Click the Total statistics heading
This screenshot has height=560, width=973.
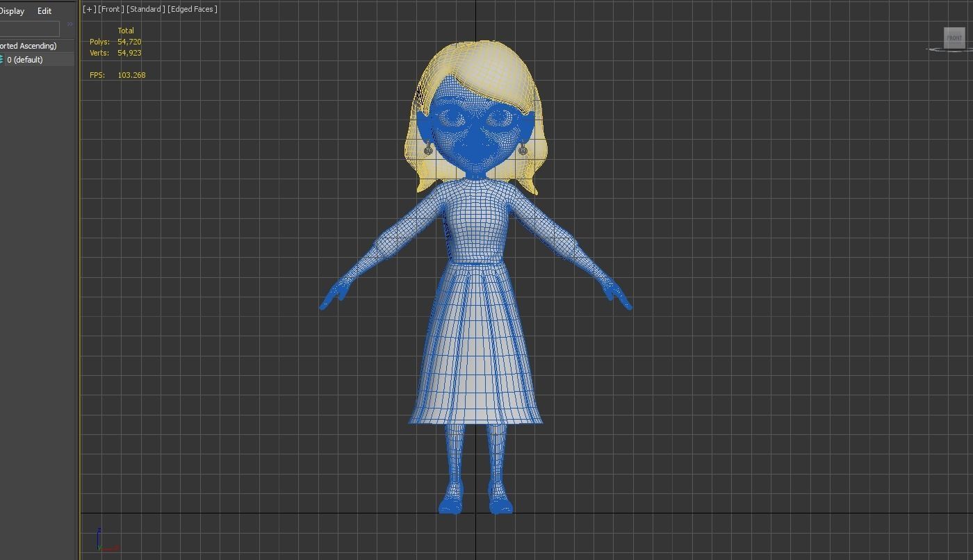click(126, 31)
